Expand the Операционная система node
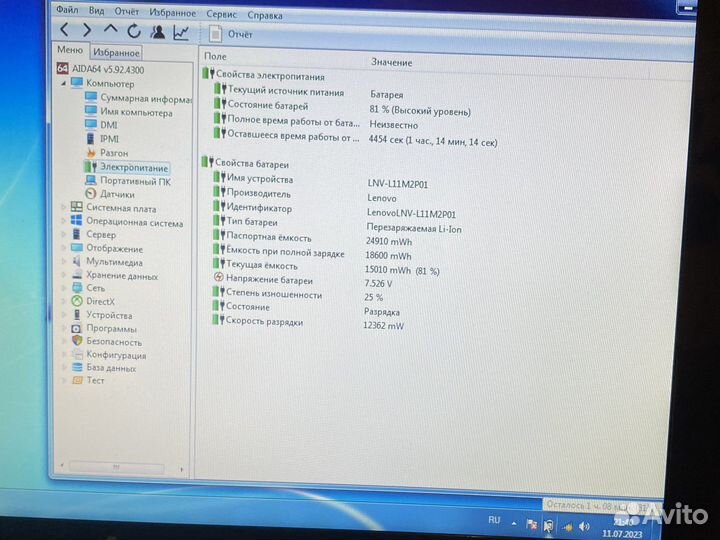The image size is (720, 540). [63, 221]
